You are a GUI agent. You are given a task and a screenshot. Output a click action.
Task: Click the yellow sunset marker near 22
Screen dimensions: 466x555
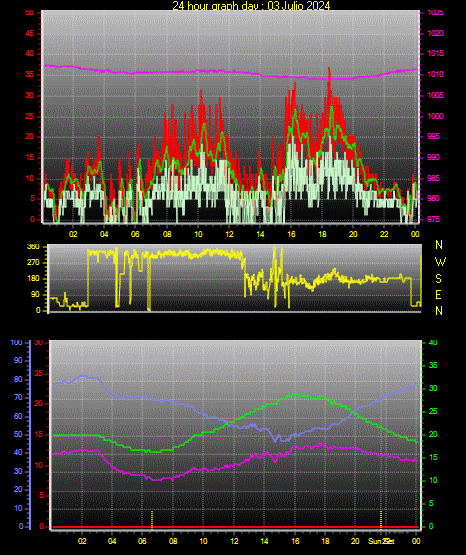[x=381, y=520]
